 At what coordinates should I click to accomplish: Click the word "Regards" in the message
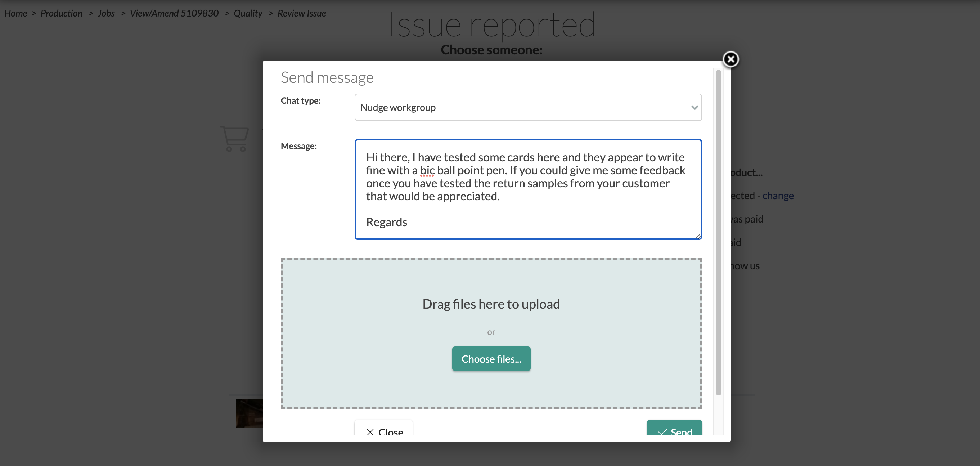pos(386,222)
